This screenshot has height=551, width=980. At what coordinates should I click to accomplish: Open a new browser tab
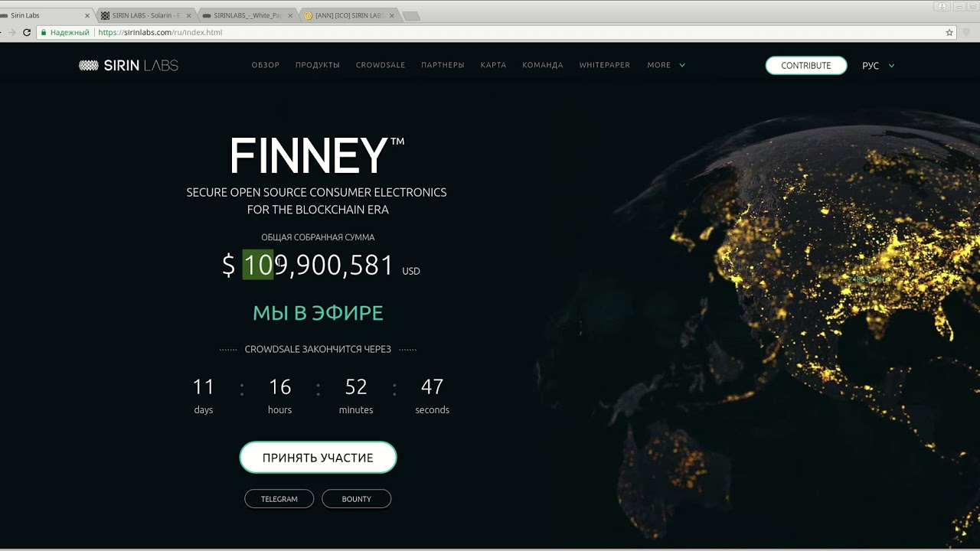point(410,16)
